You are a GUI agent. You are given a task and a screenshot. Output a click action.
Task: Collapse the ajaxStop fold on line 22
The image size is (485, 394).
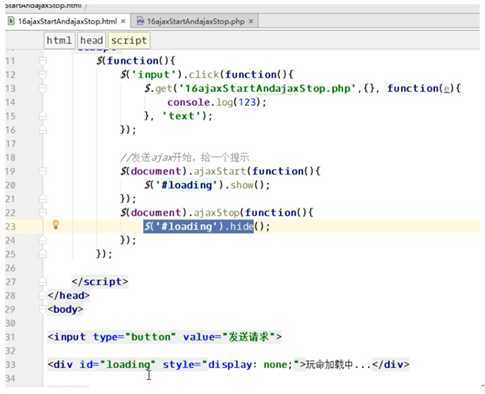point(43,213)
